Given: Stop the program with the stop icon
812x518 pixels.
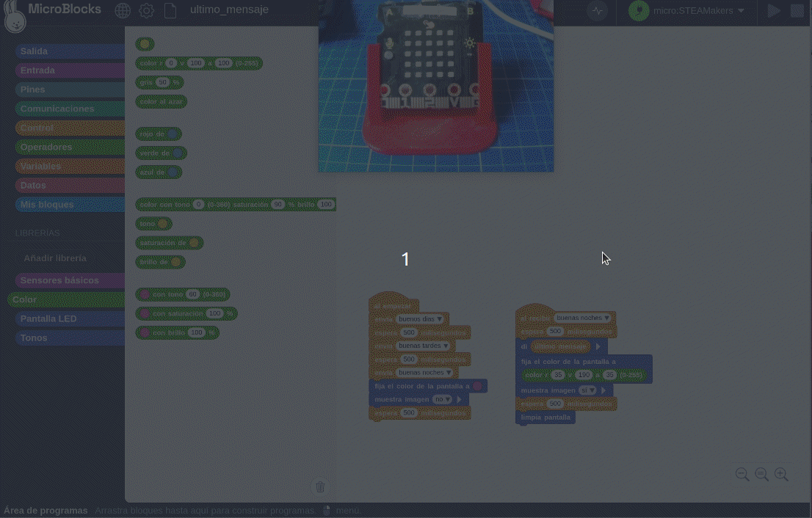Looking at the screenshot, I should (x=797, y=11).
